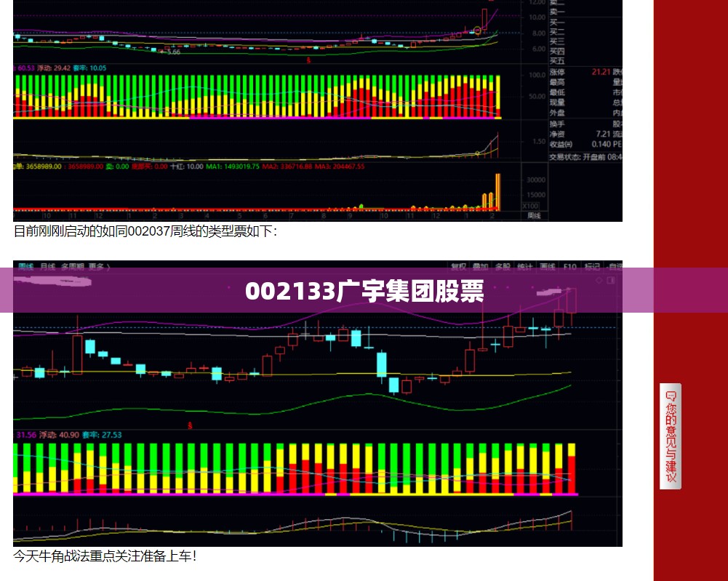
Task: Click the 叠加 overlay toolbar button
Action: tap(481, 266)
